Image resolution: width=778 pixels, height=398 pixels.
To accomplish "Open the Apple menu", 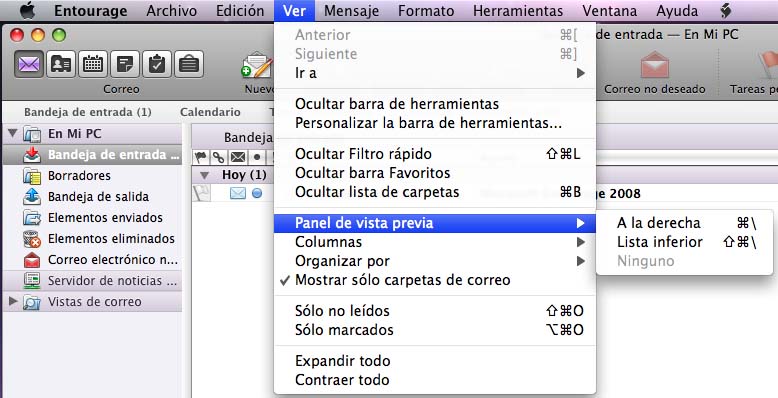I will click(x=27, y=10).
